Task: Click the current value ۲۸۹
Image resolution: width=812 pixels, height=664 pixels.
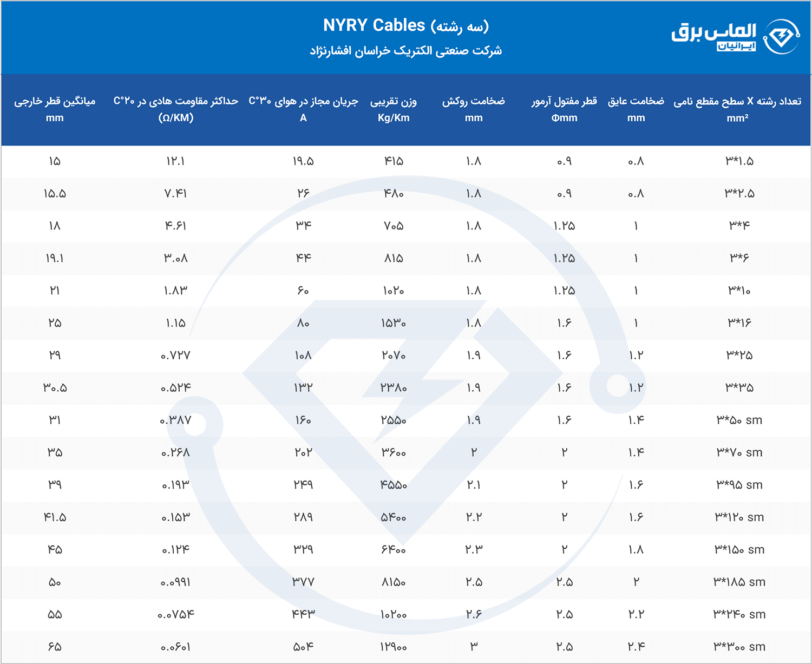Action: [303, 517]
